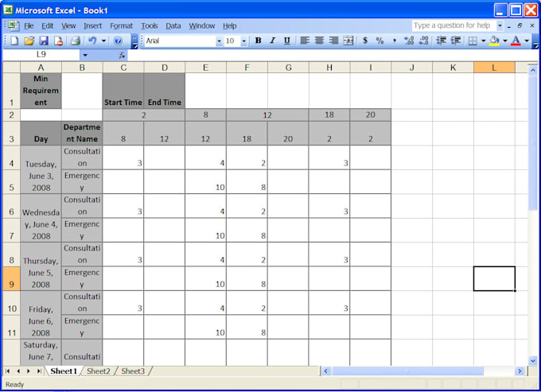Open the View menu
The image size is (541, 392).
point(68,26)
